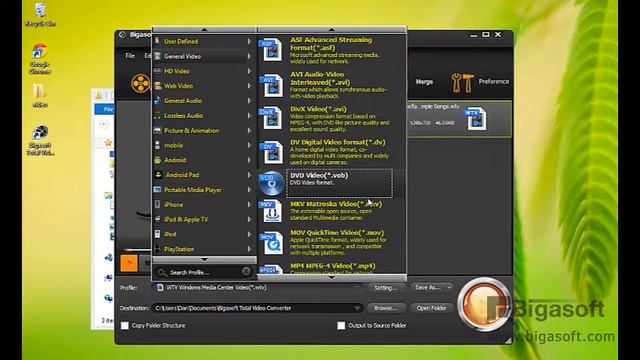Open the Picture & Animation category
The height and width of the screenshot is (360, 640).
204,131
